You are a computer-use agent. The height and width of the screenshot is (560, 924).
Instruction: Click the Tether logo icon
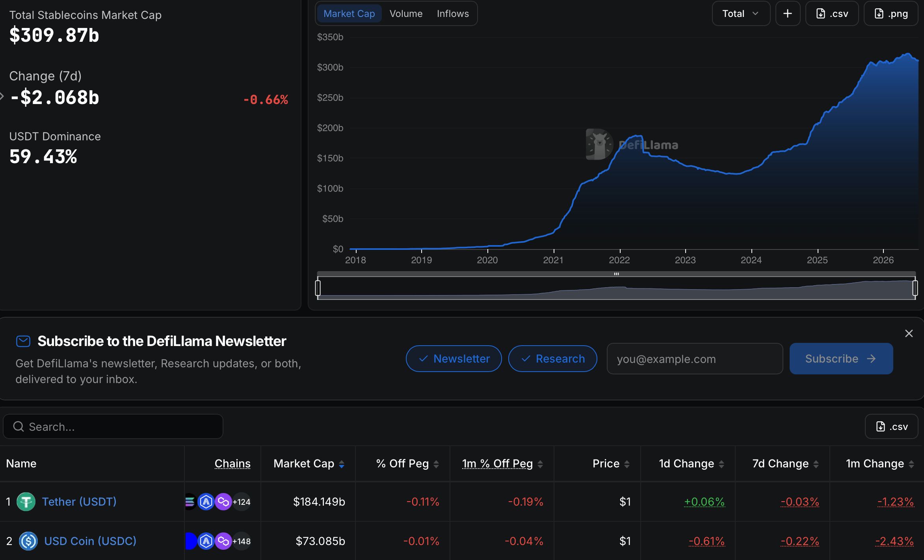(26, 502)
